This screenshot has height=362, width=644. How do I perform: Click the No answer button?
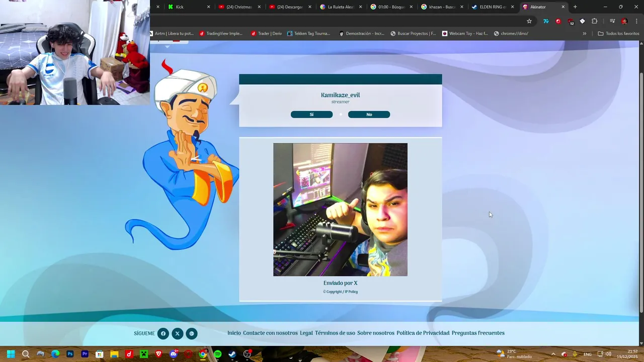tap(369, 115)
